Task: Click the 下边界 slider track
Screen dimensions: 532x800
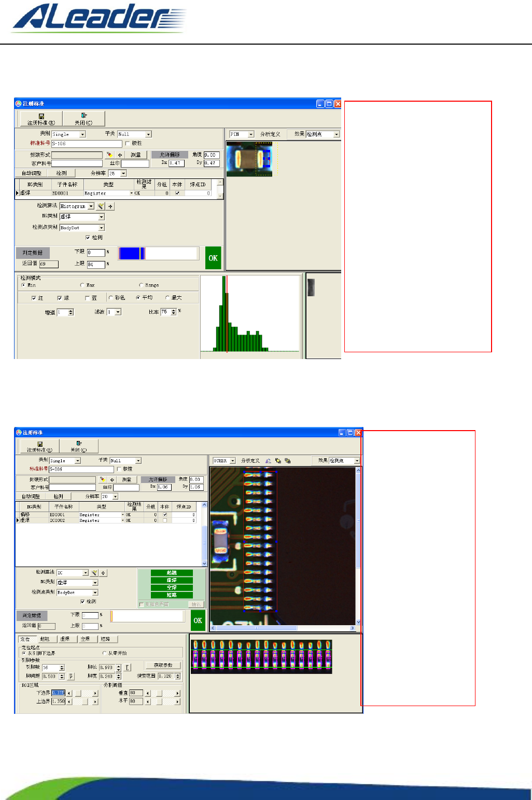Action: (x=82, y=693)
